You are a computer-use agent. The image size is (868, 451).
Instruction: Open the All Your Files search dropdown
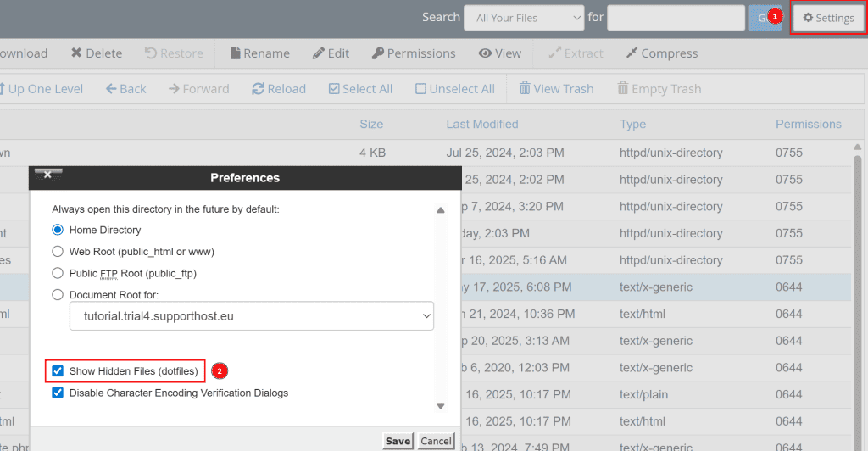pos(523,18)
